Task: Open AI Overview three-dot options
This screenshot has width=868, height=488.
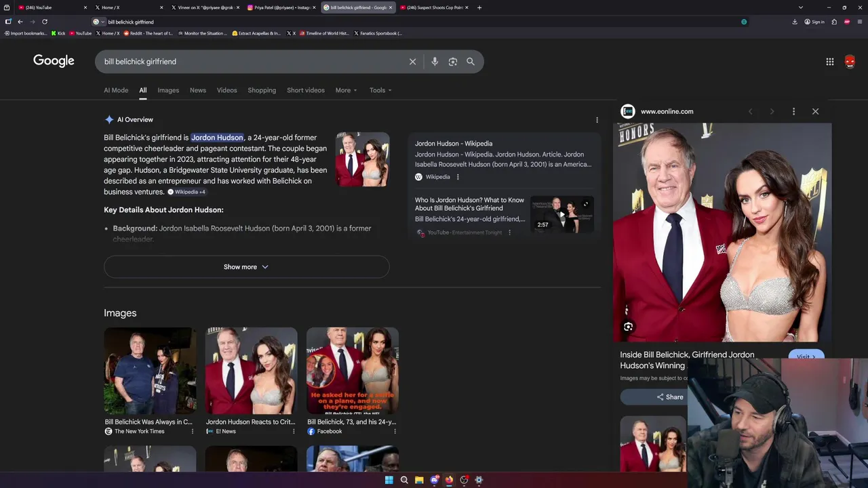Action: pos(597,120)
